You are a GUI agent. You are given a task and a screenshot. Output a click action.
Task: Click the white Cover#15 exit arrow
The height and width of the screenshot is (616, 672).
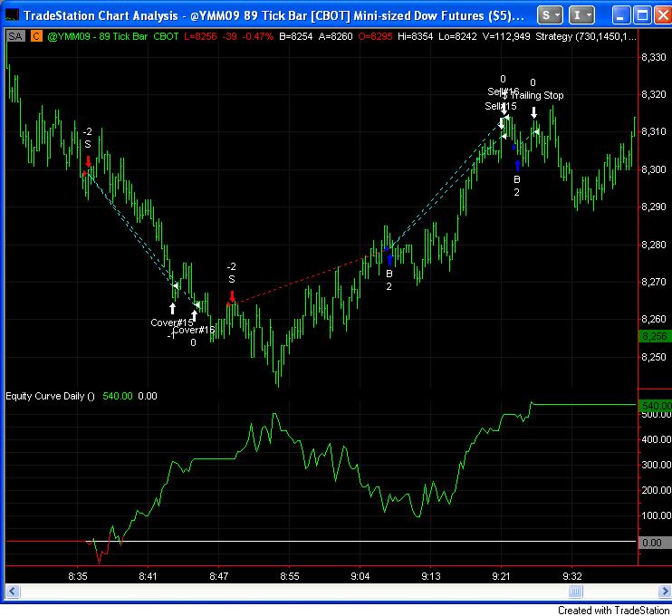pyautogui.click(x=172, y=308)
